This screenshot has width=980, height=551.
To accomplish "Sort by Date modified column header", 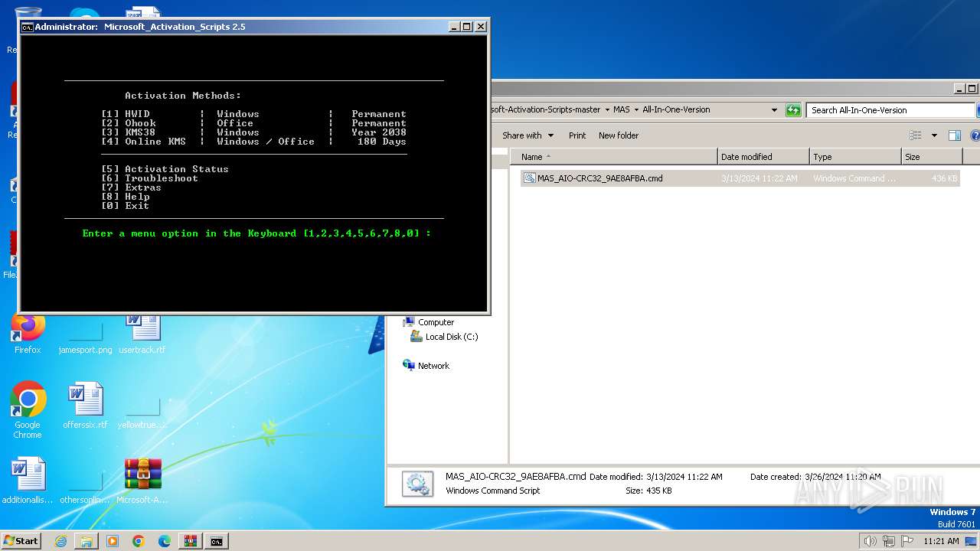I will (763, 157).
